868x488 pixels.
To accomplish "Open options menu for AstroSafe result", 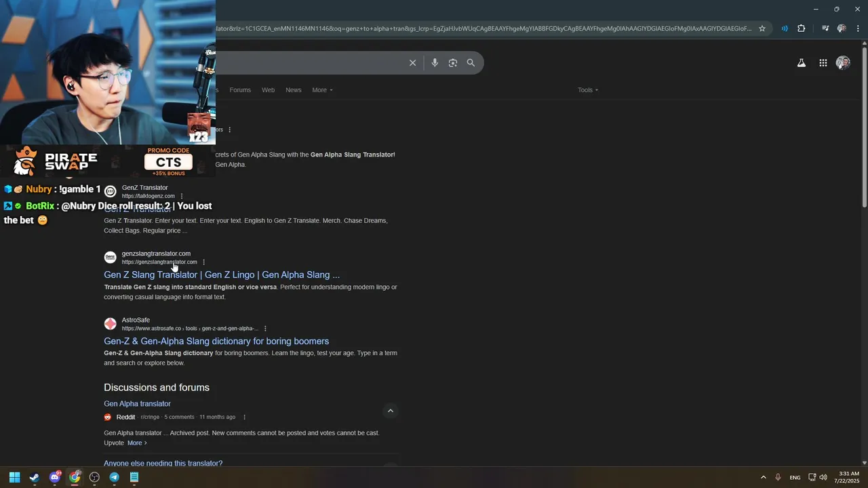I will (x=265, y=329).
